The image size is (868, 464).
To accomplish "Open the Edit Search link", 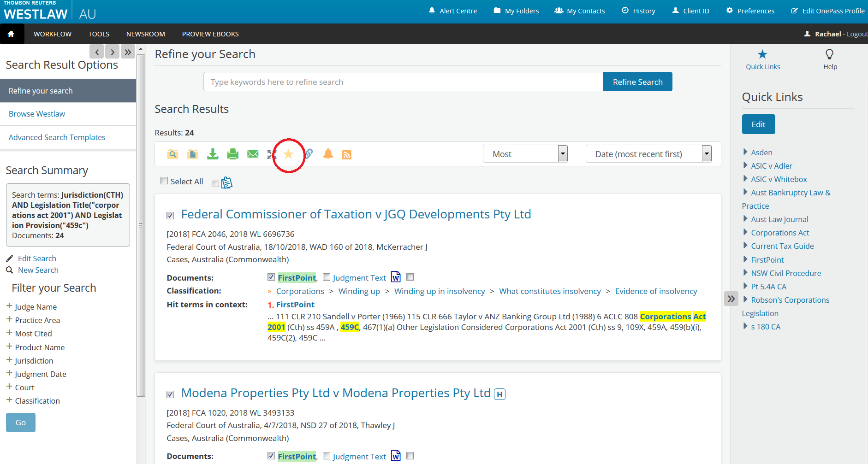I will [37, 258].
